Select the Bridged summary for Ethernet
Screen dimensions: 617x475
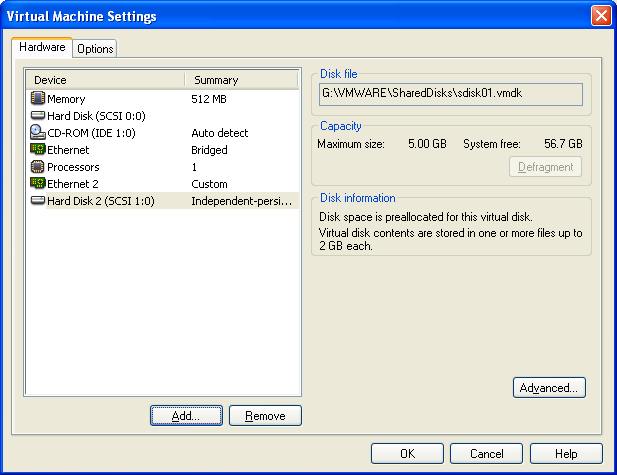(x=210, y=150)
